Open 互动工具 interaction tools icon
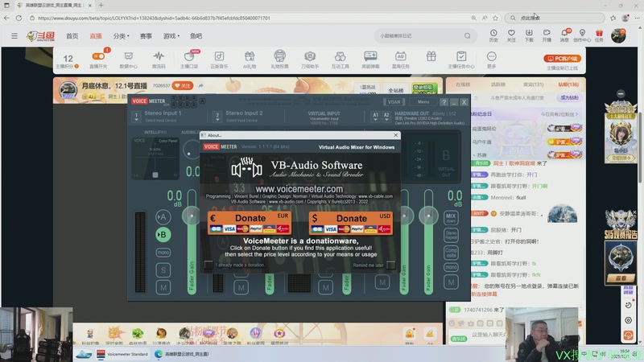 (340, 60)
